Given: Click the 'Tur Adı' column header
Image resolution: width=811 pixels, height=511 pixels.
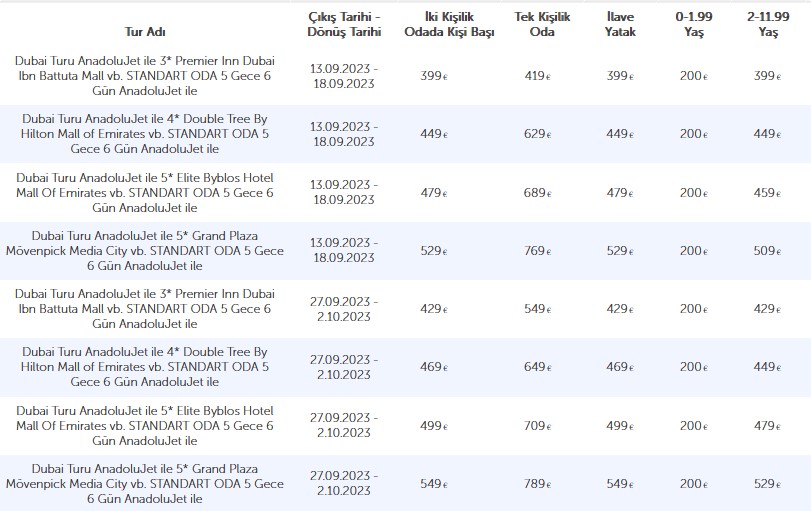Looking at the screenshot, I should click(x=145, y=32).
